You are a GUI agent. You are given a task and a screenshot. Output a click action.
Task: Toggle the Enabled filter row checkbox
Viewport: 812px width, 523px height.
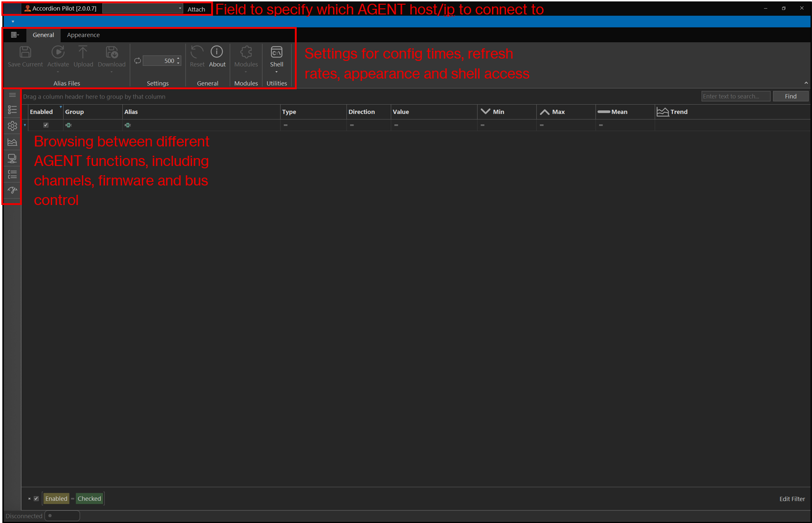click(46, 125)
